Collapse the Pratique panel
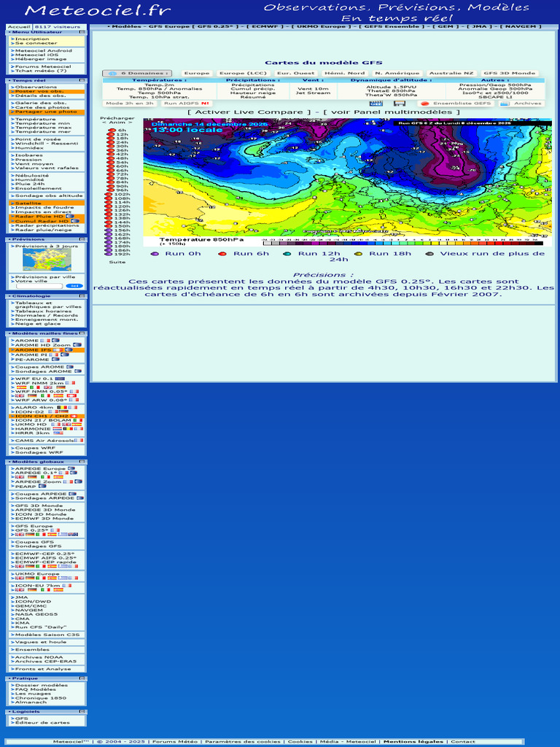Viewport: 560px width, 747px height. [x=82, y=678]
